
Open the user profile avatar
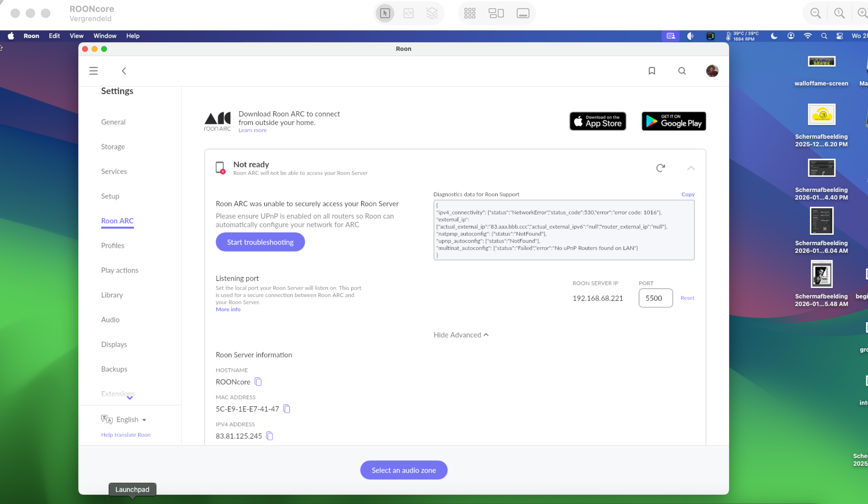click(712, 71)
